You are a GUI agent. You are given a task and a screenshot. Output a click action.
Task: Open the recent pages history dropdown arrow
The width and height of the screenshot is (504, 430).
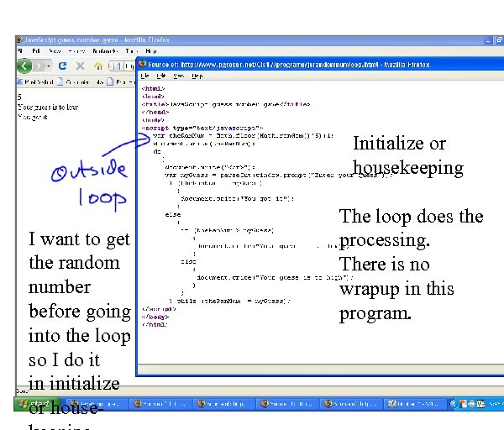(49, 66)
